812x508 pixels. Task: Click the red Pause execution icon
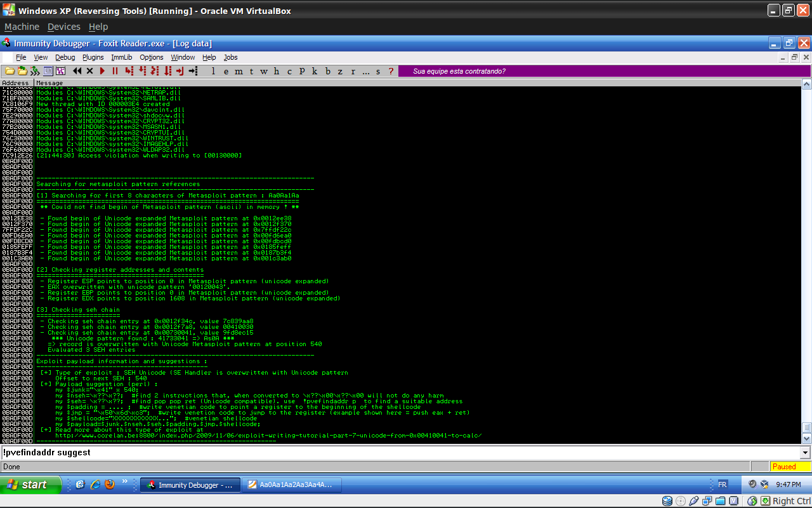pyautogui.click(x=115, y=71)
